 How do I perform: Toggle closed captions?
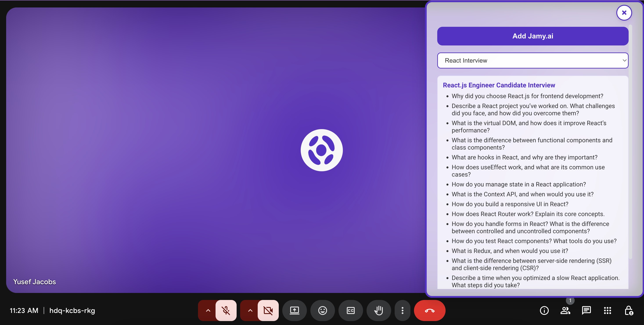pyautogui.click(x=351, y=311)
